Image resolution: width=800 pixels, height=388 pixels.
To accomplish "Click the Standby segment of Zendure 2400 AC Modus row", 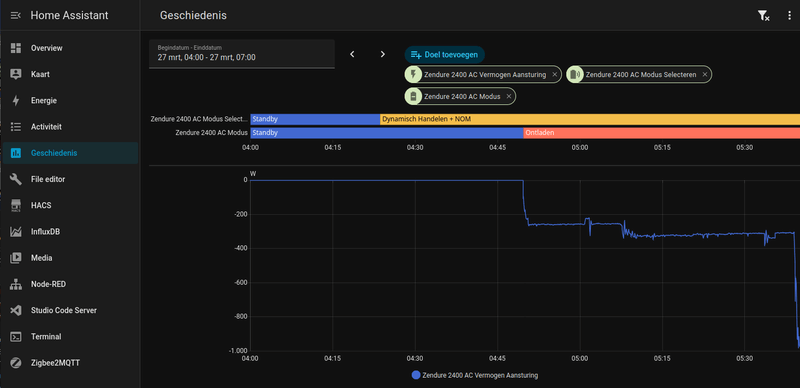I will (x=387, y=133).
